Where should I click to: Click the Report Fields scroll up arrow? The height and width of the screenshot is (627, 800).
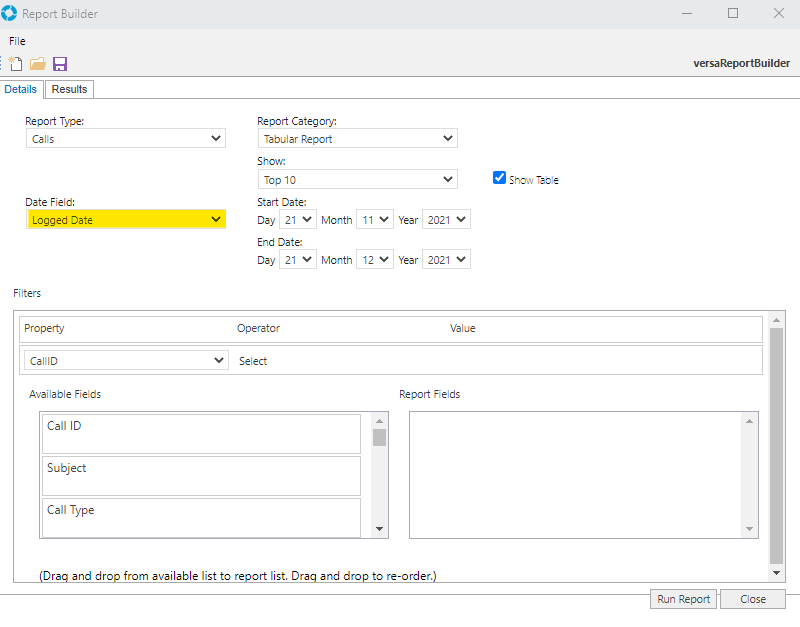coord(749,421)
